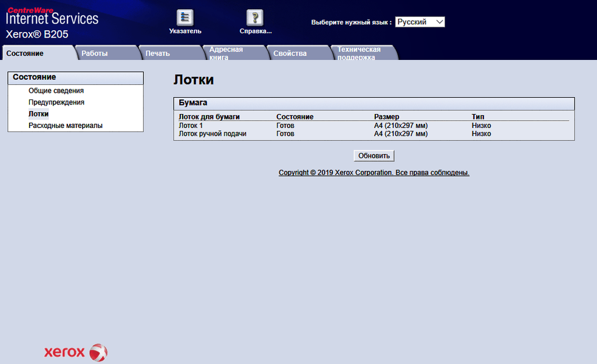Click the CentreWare Internet Services logo
This screenshot has width=597, height=364.
tap(52, 16)
